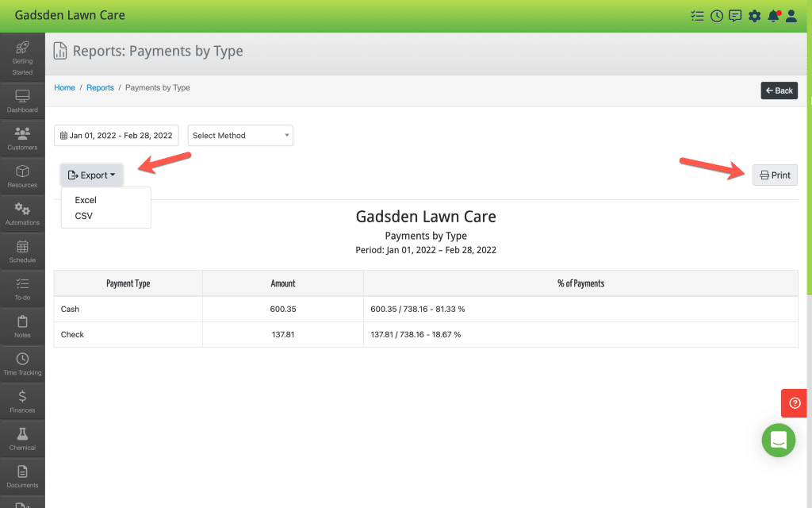
Task: Open the Documents section
Action: click(x=22, y=476)
